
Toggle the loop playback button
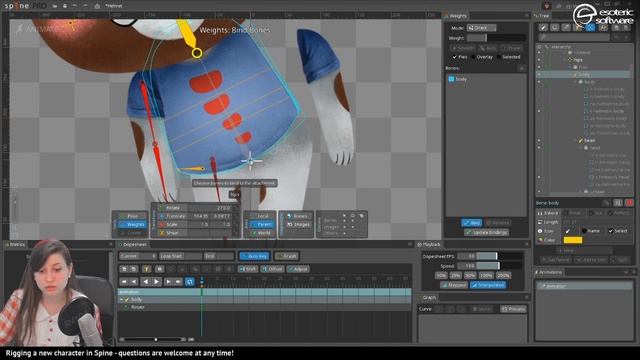[190, 282]
